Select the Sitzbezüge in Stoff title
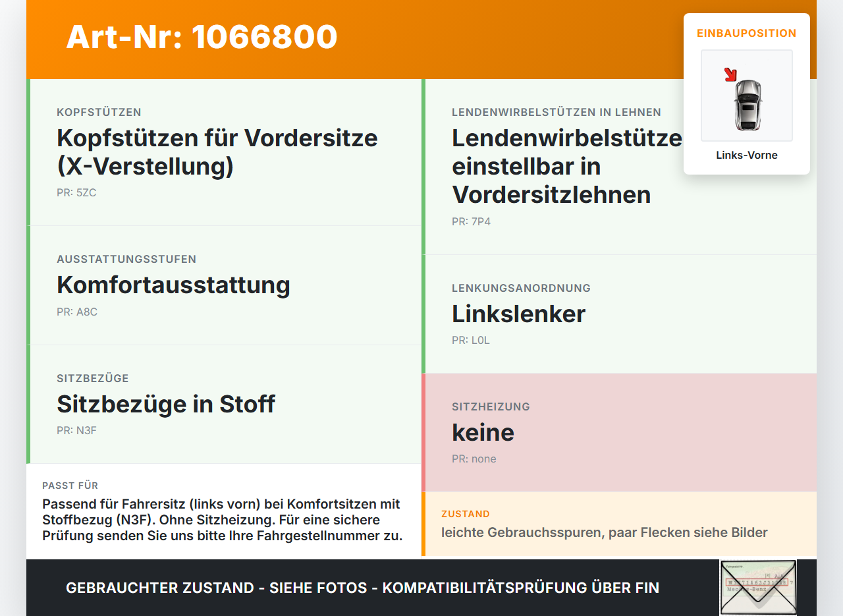The image size is (843, 616). [x=166, y=404]
